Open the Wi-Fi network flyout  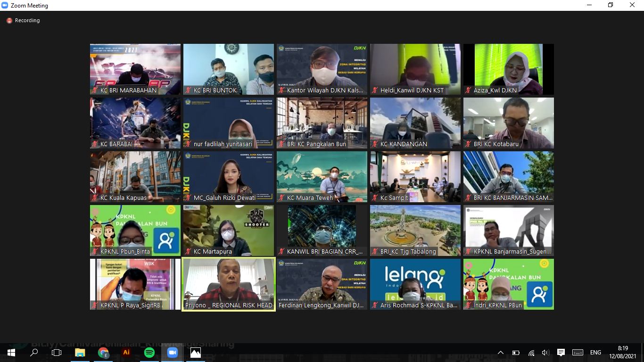531,353
